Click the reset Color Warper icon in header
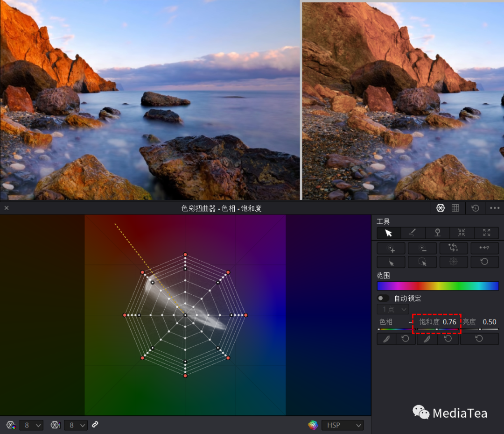Viewport: 504px width, 434px height. pyautogui.click(x=475, y=208)
